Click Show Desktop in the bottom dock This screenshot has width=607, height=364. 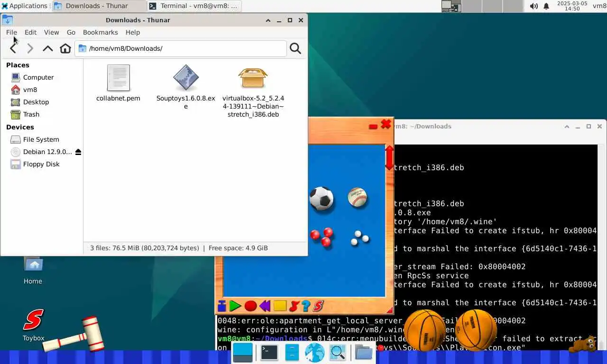tap(243, 353)
